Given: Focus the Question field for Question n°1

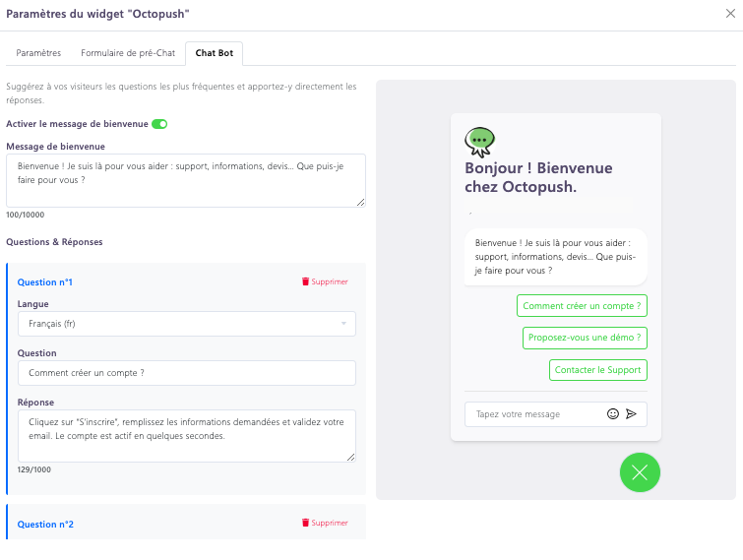Looking at the screenshot, I should 187,373.
